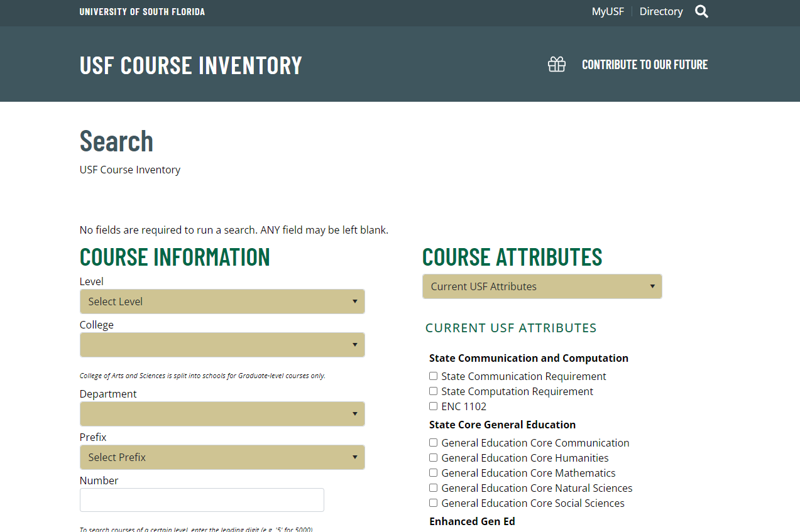The height and width of the screenshot is (532, 800).
Task: Click the Search page heading
Action: [x=116, y=141]
